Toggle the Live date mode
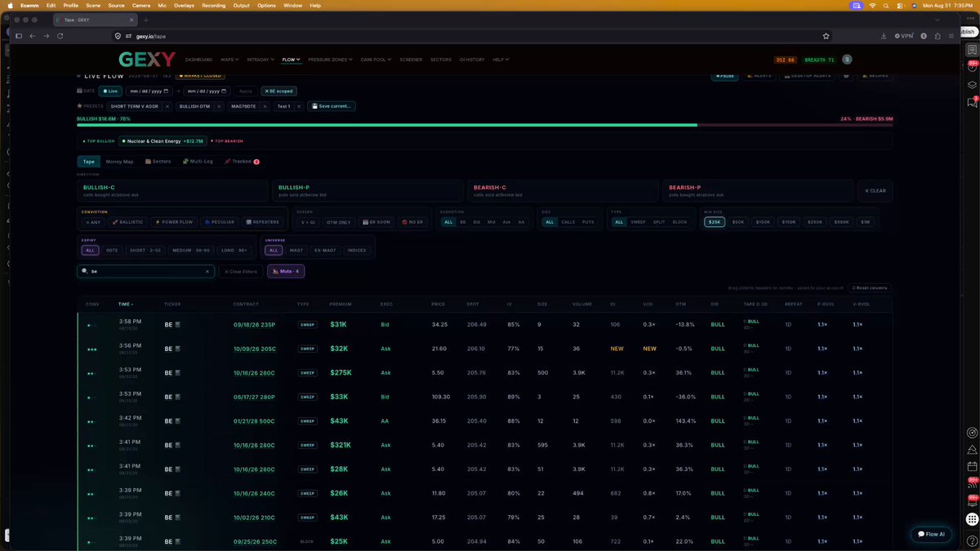Viewport: 980px width, 551px height. 109,91
